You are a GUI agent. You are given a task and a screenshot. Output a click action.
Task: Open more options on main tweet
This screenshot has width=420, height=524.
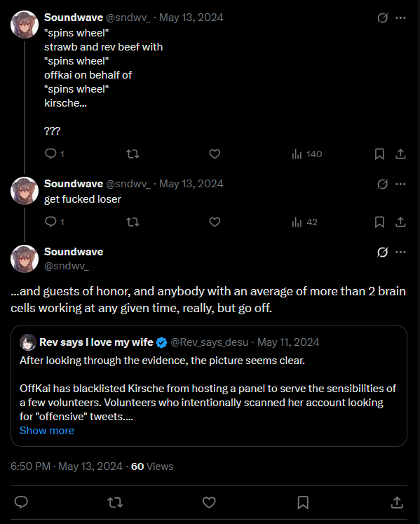coord(400,252)
